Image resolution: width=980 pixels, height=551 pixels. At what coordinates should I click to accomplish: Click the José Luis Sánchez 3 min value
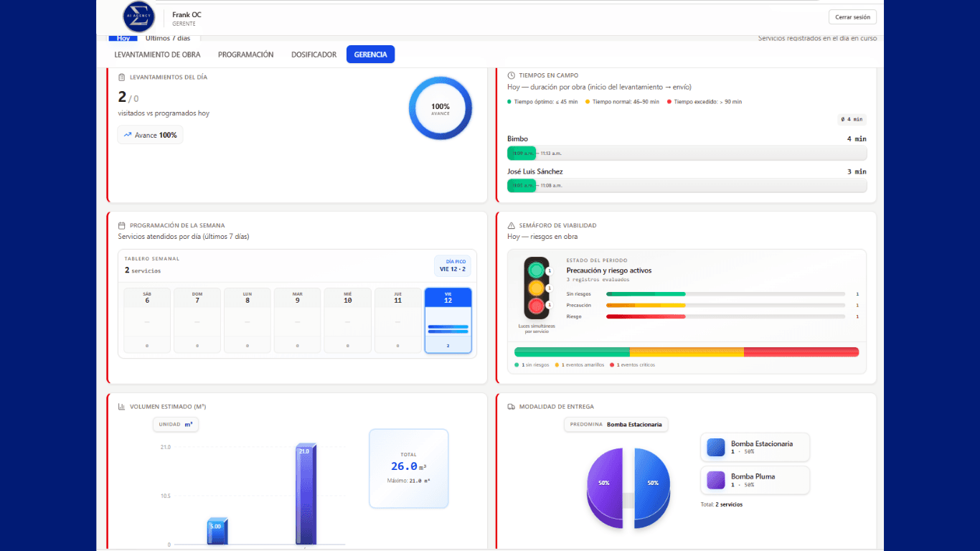[857, 172]
